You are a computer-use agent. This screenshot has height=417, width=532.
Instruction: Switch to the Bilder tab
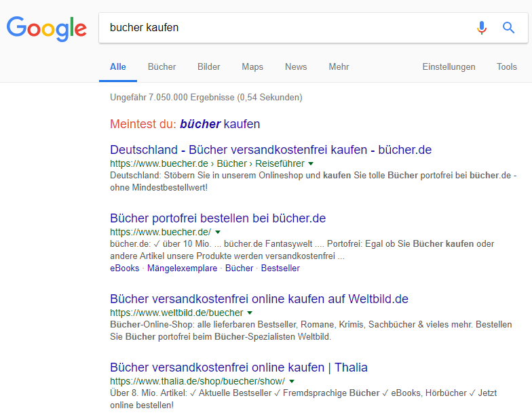click(x=209, y=66)
